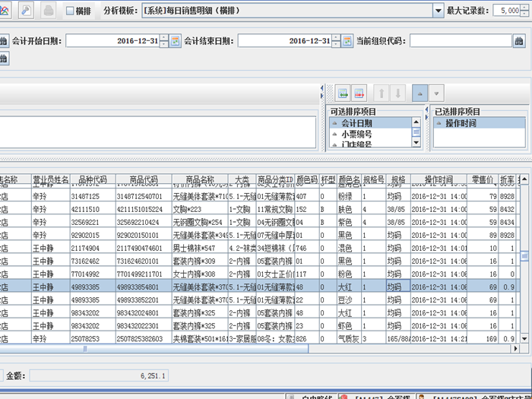The image size is (532, 399).
Task: Select the descending sort triangle button
Action: (436, 93)
